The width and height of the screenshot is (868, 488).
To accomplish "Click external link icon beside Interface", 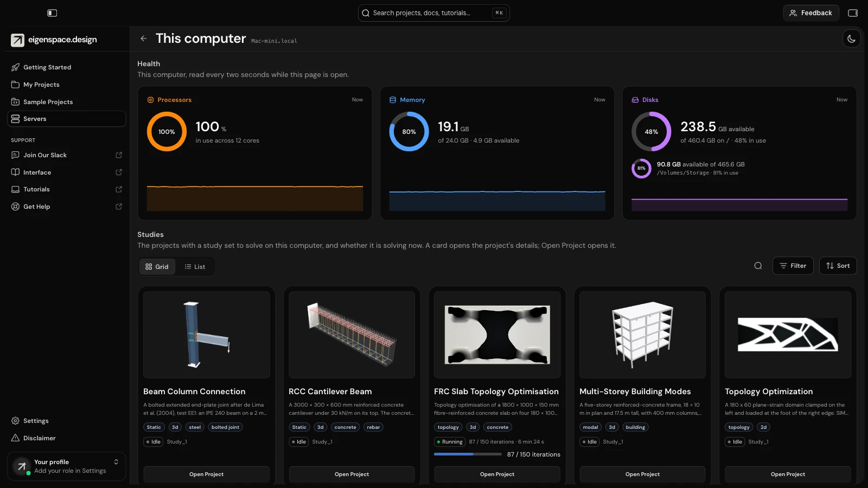I will (119, 172).
